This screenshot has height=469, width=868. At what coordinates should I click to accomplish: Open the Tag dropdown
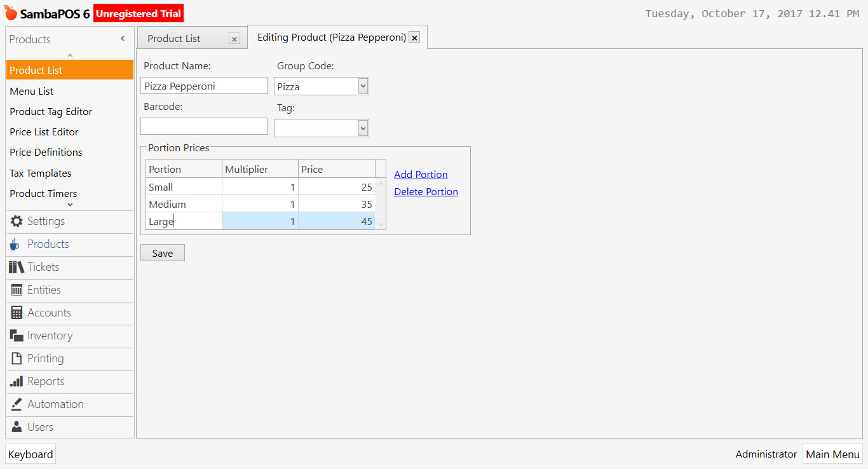point(362,127)
